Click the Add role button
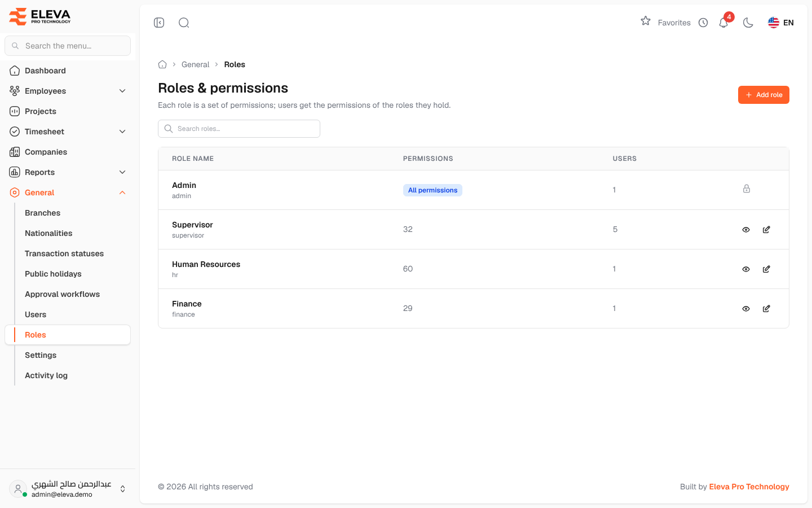Viewport: 812px width, 508px height. [764, 95]
